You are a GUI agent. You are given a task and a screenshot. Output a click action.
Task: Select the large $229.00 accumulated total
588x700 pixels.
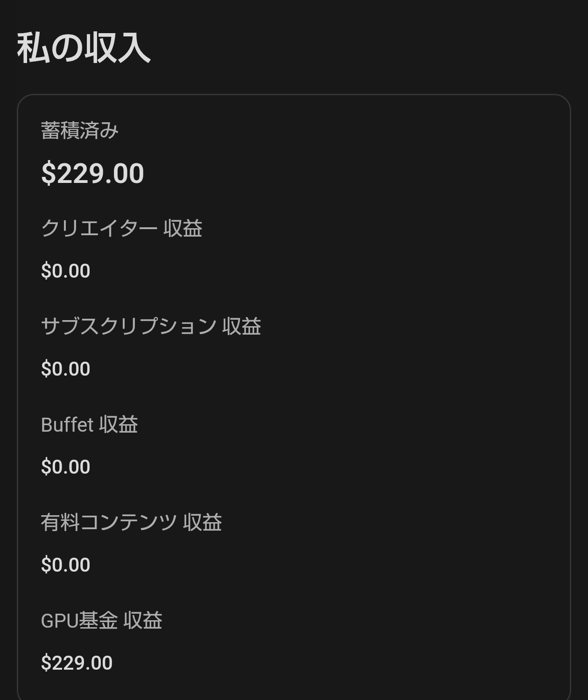[92, 174]
